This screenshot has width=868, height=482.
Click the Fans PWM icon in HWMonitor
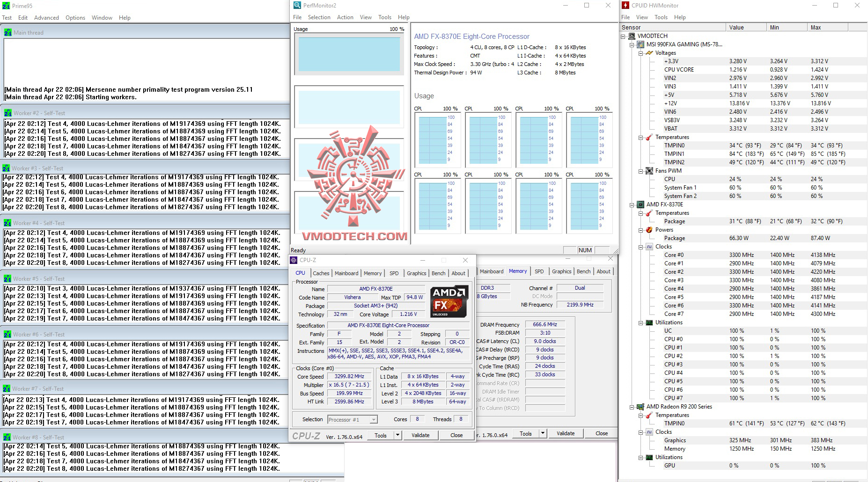(649, 171)
